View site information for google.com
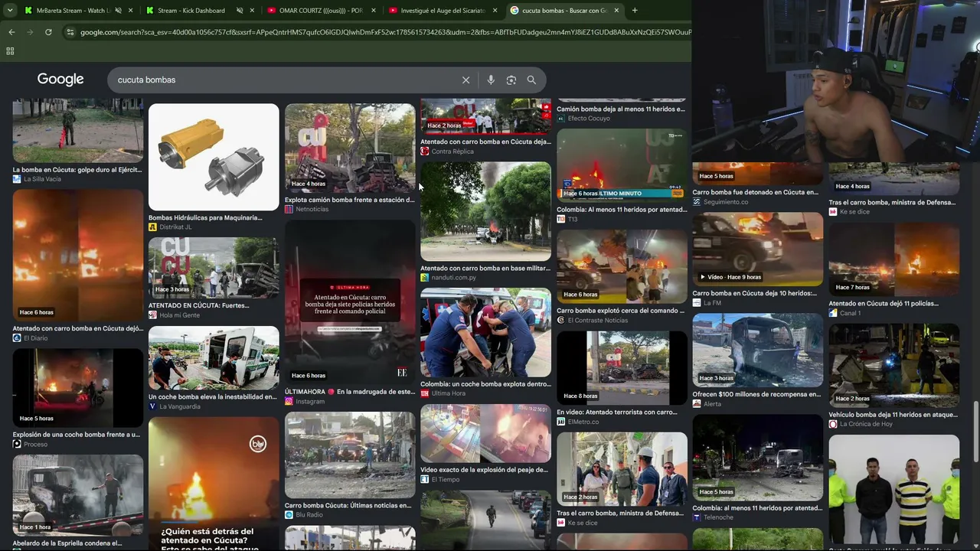This screenshot has width=980, height=551. 70,32
